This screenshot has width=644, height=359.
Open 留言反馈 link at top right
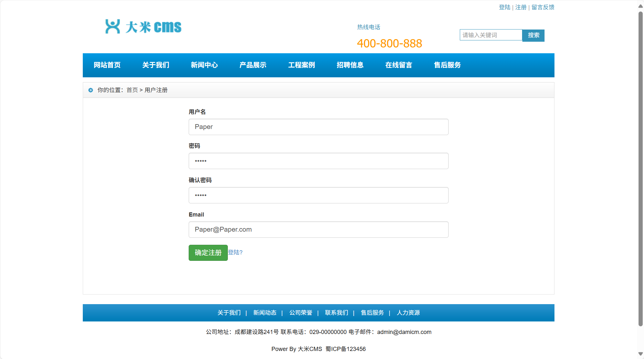pyautogui.click(x=543, y=7)
